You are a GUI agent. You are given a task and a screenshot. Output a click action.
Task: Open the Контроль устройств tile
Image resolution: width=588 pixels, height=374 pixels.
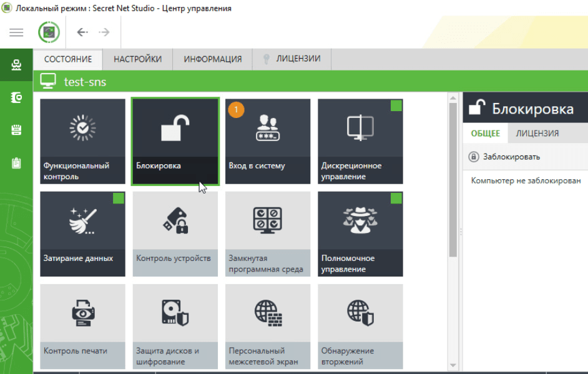coord(175,234)
